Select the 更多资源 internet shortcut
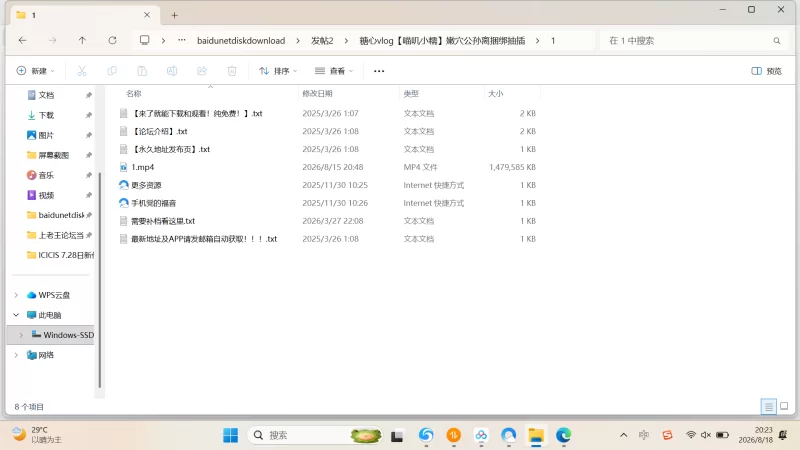The image size is (800, 450). (x=146, y=185)
